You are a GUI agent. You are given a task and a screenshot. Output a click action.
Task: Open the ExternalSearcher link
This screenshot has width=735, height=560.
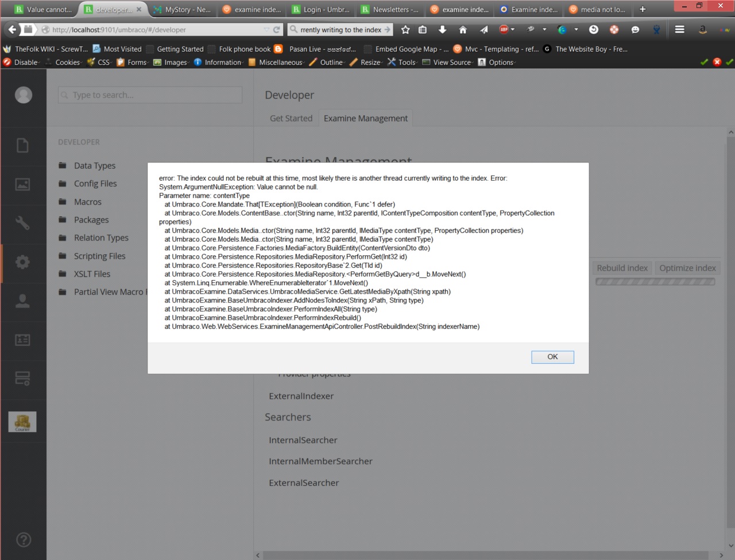pos(304,483)
